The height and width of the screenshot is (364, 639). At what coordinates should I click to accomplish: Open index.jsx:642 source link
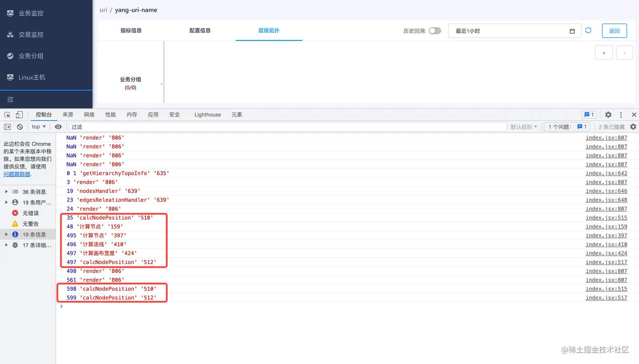coord(606,173)
